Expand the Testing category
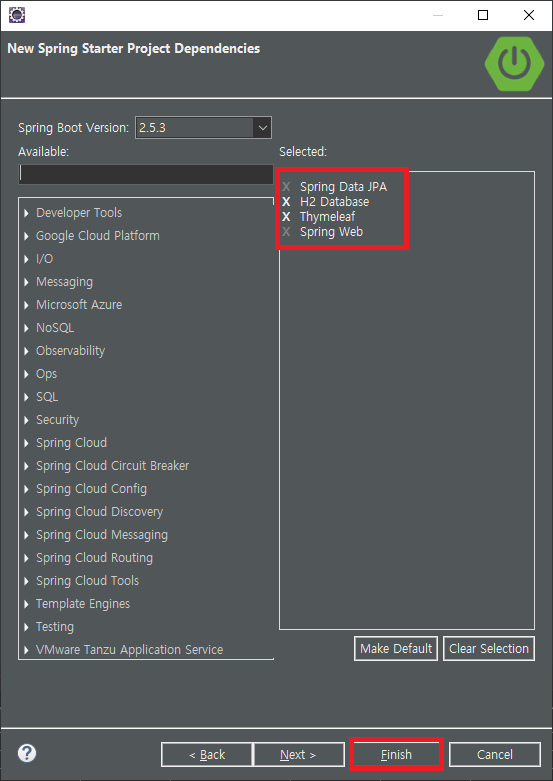553x781 pixels. coord(26,627)
